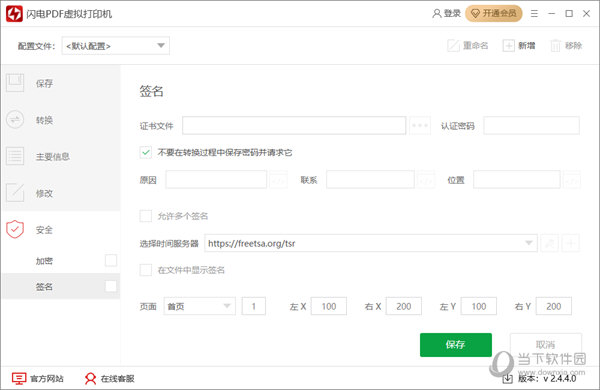Click the 在线客服 person icon
This screenshot has width=600, height=390.
(90, 379)
